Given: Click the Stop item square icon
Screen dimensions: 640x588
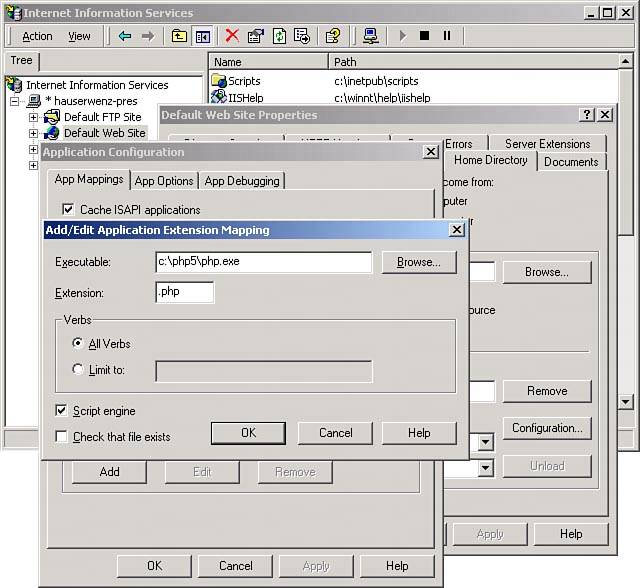Looking at the screenshot, I should 424,36.
